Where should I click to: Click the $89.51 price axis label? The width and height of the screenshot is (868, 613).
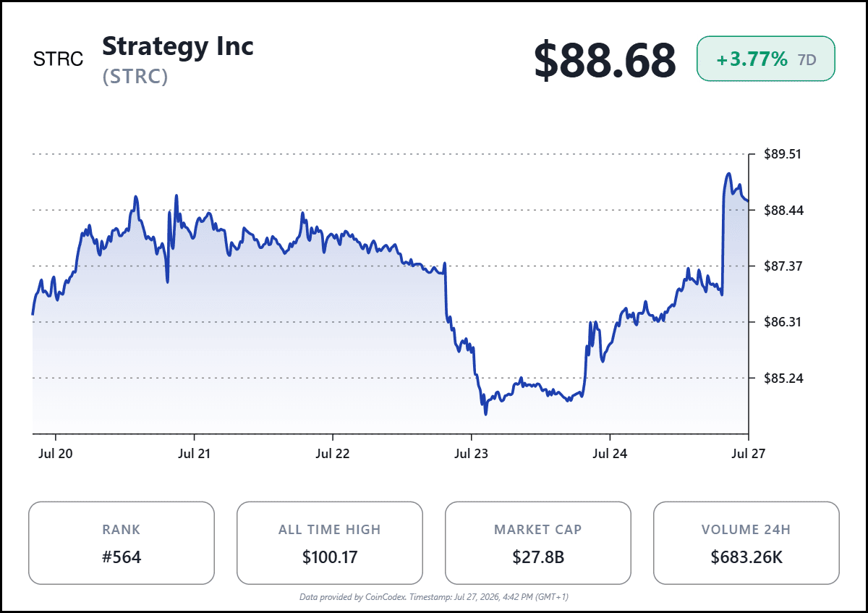(x=783, y=154)
